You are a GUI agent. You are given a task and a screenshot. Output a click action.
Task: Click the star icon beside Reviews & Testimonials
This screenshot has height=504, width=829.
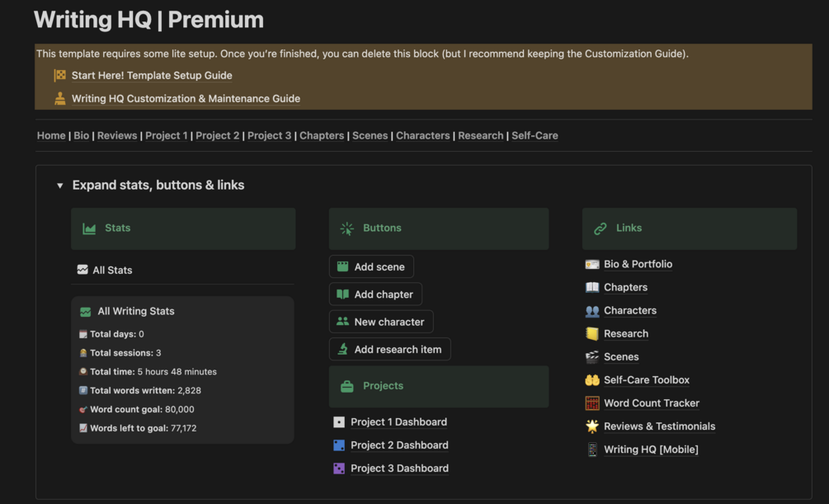pyautogui.click(x=592, y=426)
